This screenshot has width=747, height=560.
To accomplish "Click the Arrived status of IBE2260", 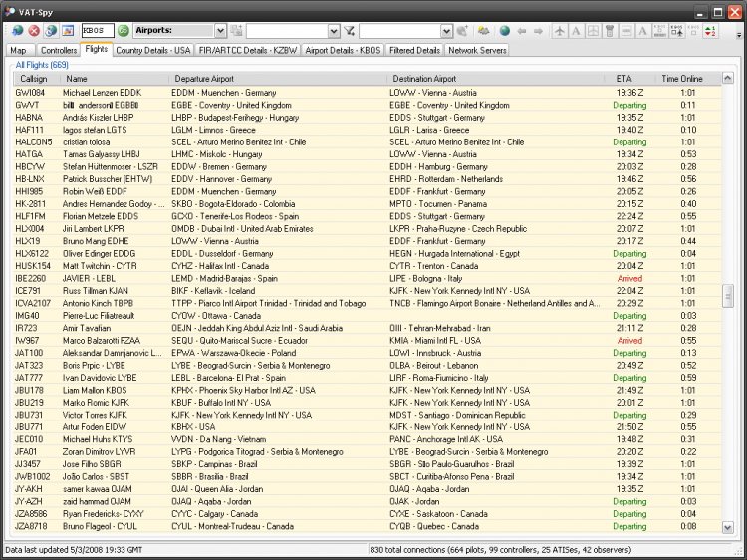I will 629,278.
